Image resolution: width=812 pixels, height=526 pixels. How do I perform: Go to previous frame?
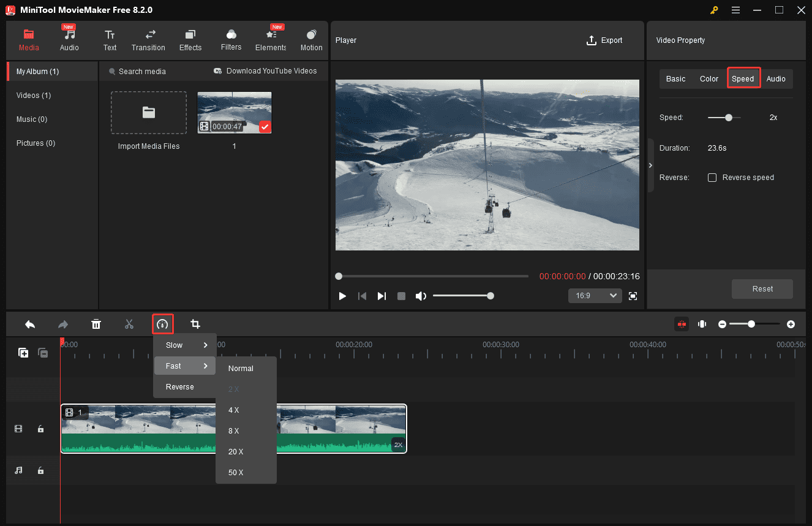(362, 296)
